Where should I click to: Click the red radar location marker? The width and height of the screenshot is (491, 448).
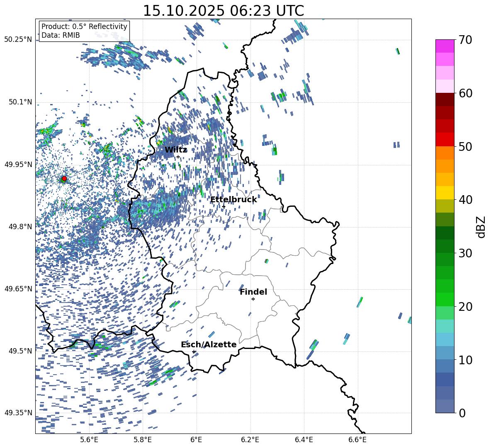(64, 178)
